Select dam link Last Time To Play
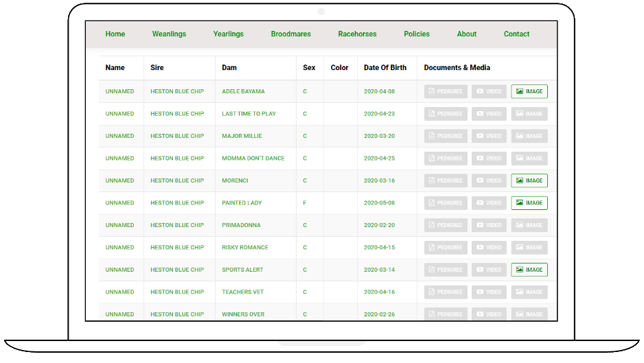 pyautogui.click(x=249, y=114)
